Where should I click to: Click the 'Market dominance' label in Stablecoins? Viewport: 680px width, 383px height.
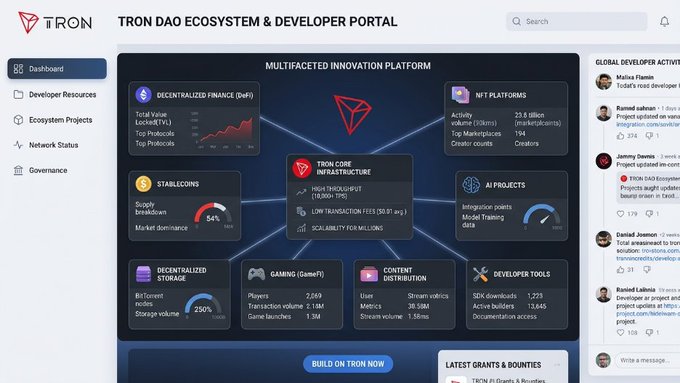click(161, 228)
